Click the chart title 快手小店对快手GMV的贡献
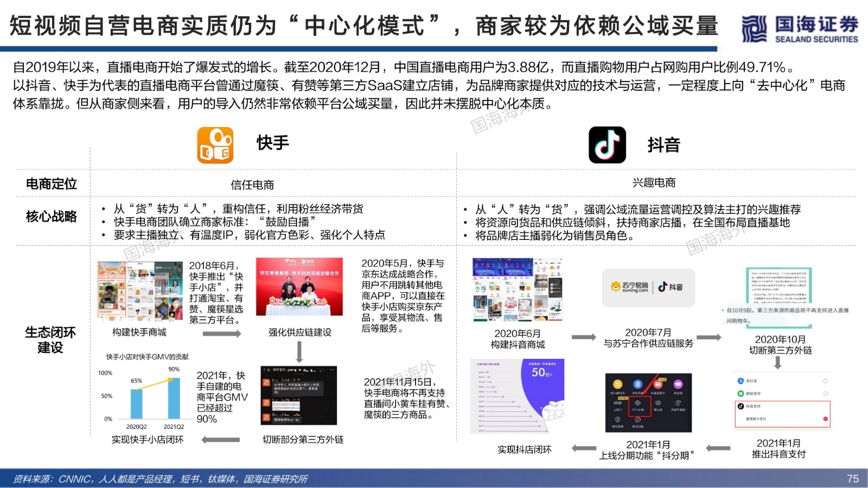This screenshot has width=868, height=488. point(147,357)
